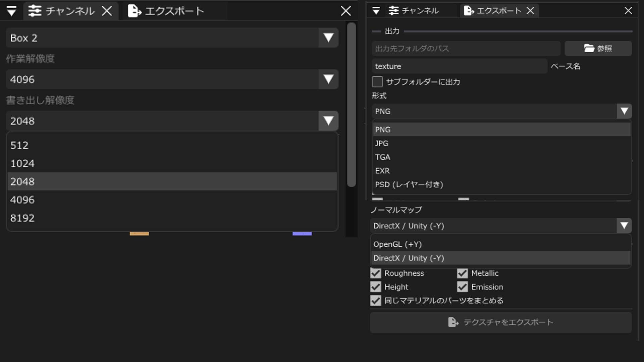
Task: Toggle 同じマテリアルのパーツをまとめる checkbox
Action: point(376,300)
